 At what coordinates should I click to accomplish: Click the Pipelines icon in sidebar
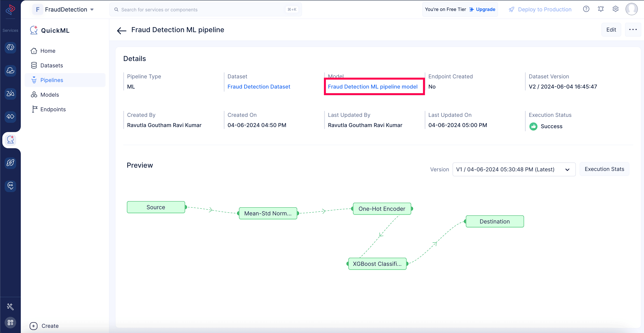[x=34, y=80]
